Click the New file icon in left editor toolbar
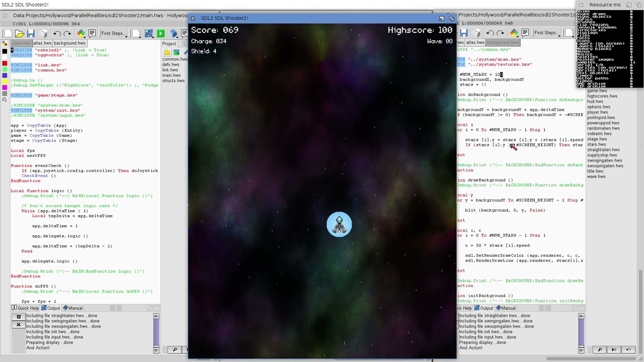644x362 pixels. 8,33
